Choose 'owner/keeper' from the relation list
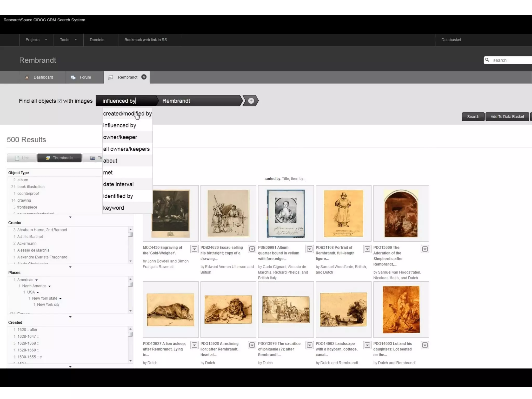This screenshot has height=399, width=532. (x=127, y=137)
